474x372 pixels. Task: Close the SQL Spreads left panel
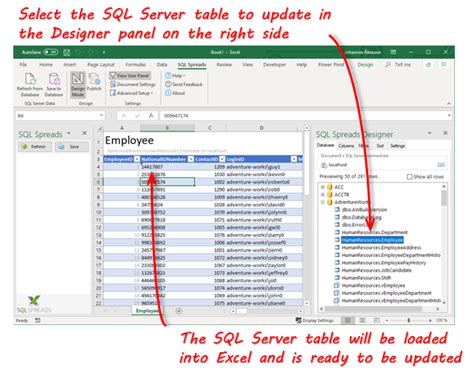pos(85,133)
